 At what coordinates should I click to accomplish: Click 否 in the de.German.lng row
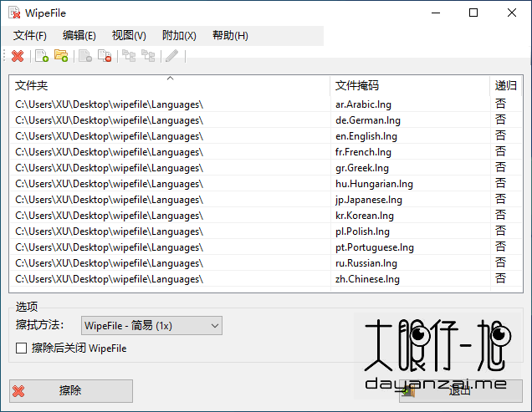[500, 120]
